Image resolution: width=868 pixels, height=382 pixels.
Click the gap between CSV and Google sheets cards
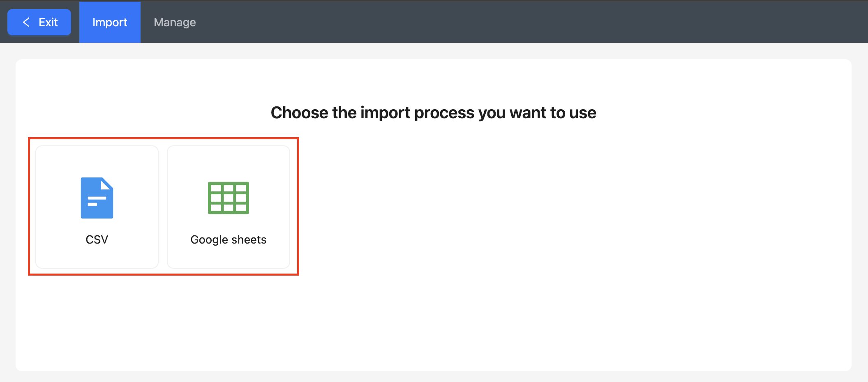(163, 207)
